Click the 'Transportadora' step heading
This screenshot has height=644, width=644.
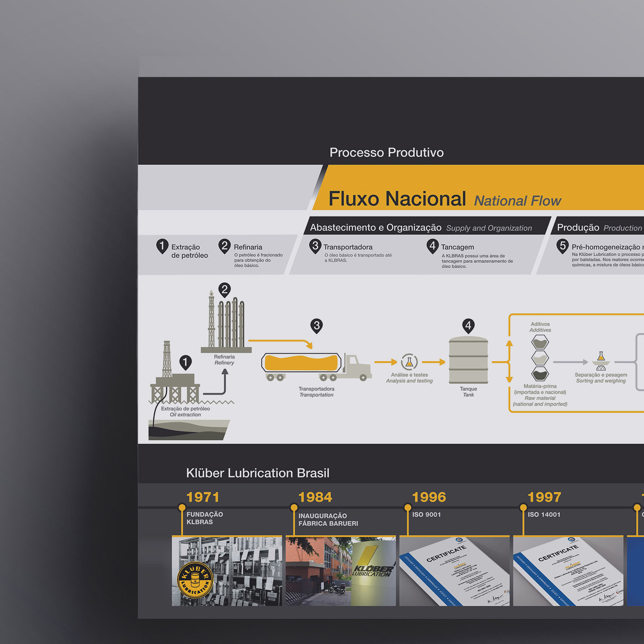click(348, 247)
